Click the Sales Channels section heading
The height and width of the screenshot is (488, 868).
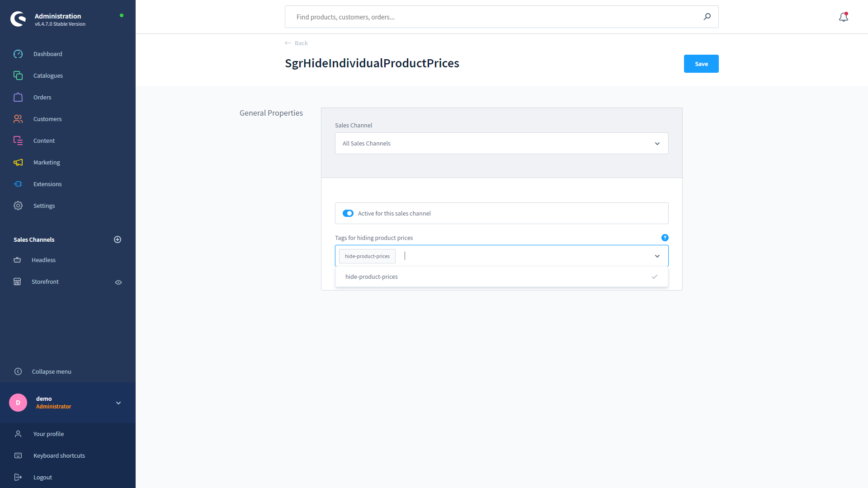click(34, 239)
